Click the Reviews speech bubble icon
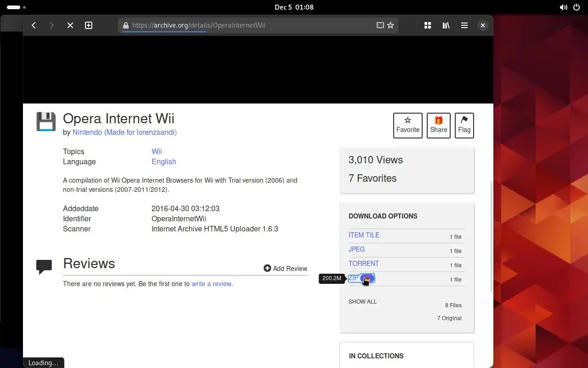The height and width of the screenshot is (368, 588). [44, 267]
